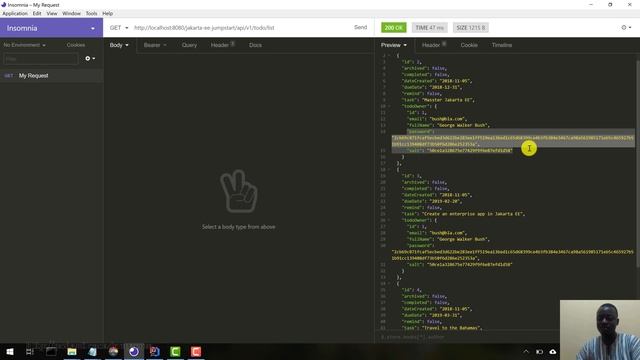Open the Windows Start menu

(10, 351)
